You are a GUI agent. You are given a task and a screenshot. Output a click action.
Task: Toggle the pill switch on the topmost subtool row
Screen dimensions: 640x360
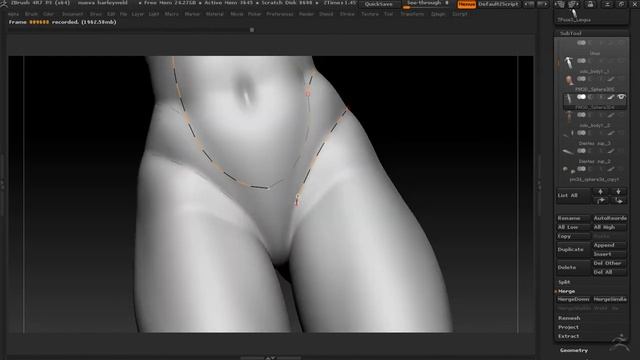[581, 43]
